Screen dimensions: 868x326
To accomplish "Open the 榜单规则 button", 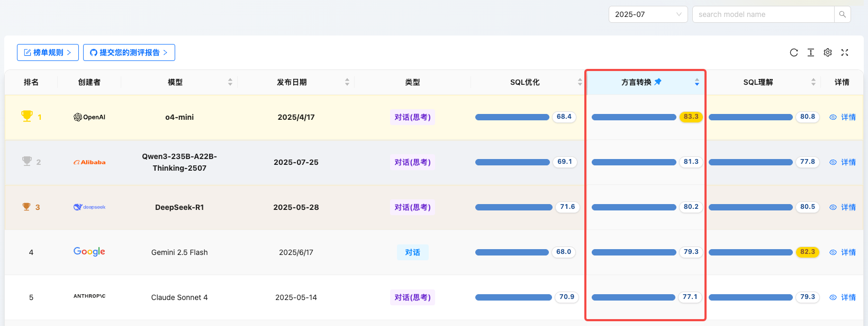I will [x=48, y=52].
